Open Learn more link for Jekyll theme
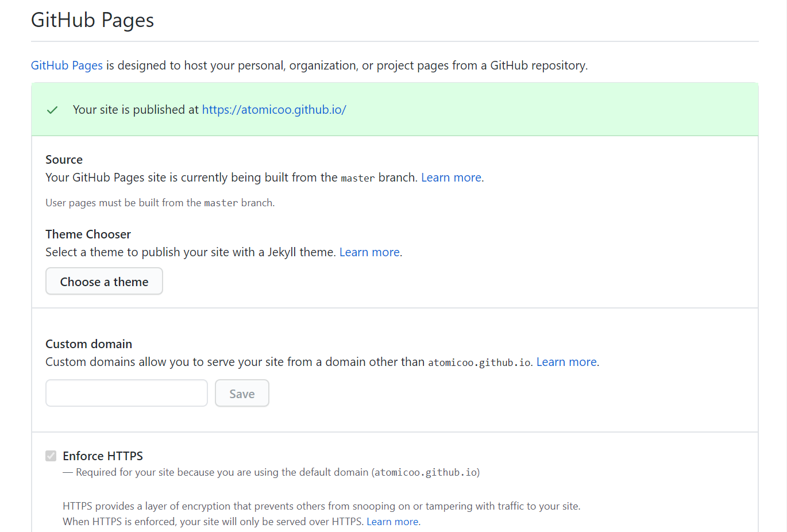This screenshot has height=532, width=787. click(x=369, y=252)
